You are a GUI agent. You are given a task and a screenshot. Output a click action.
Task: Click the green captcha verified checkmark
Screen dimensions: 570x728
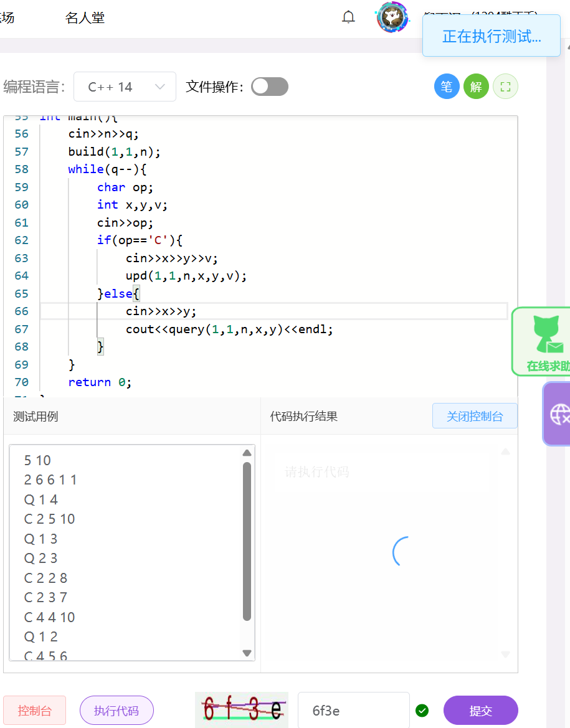(x=422, y=710)
